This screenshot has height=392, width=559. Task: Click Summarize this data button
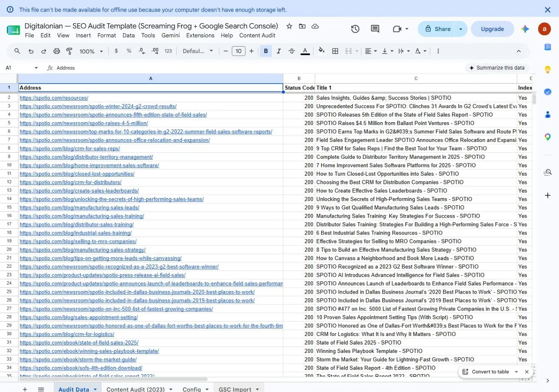(x=497, y=68)
